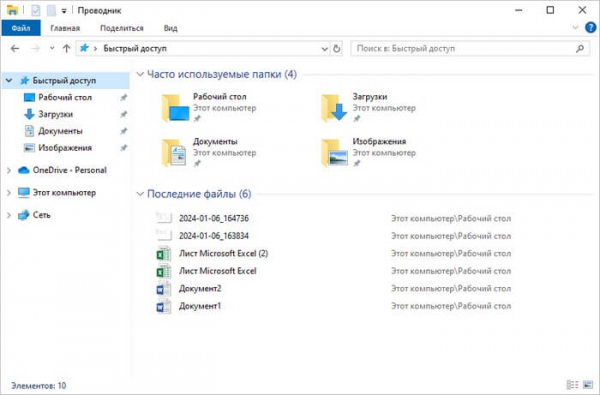The height and width of the screenshot is (395, 600).
Task: Switch to large icons view in status bar
Action: pyautogui.click(x=588, y=385)
